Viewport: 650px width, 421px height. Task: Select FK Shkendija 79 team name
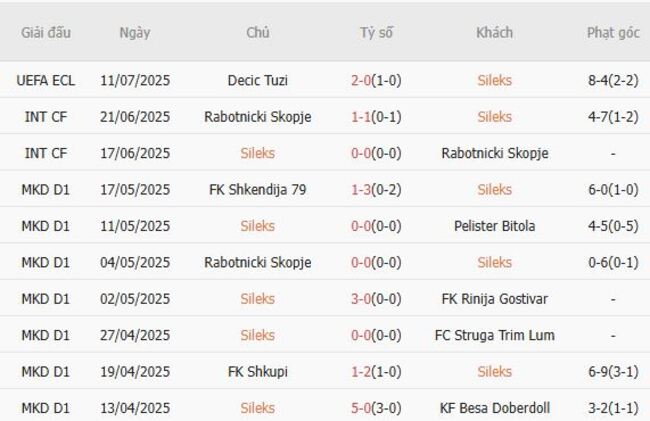coord(257,190)
